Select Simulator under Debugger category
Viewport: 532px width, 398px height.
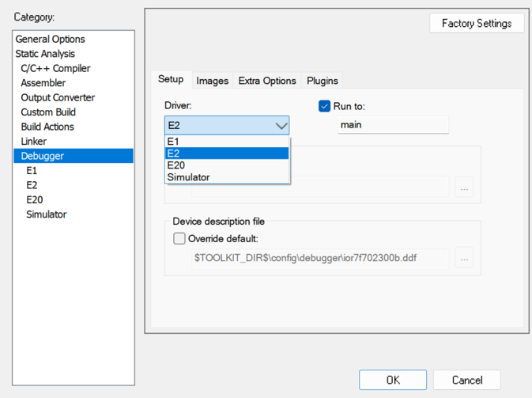click(46, 214)
